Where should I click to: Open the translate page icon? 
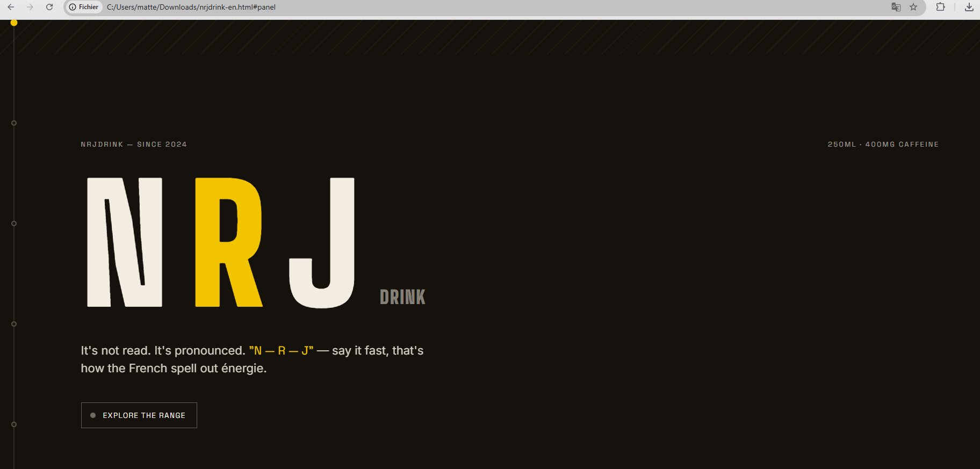(896, 7)
